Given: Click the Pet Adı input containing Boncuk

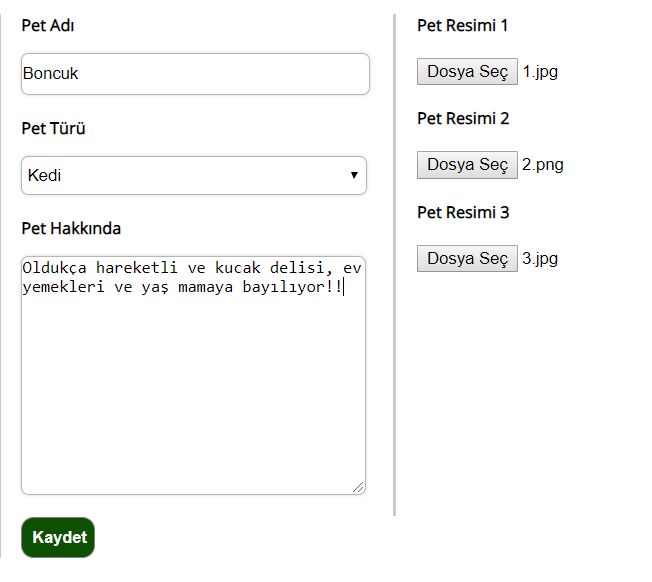Looking at the screenshot, I should (195, 74).
